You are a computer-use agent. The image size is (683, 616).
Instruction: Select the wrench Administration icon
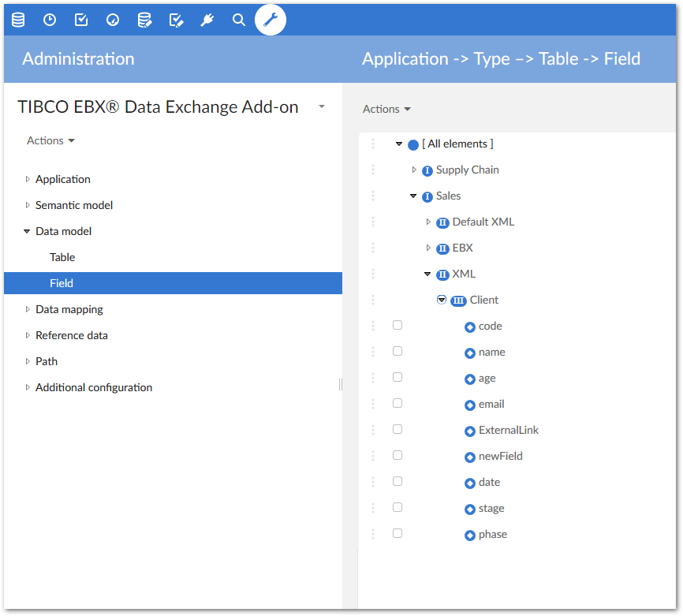click(x=271, y=20)
